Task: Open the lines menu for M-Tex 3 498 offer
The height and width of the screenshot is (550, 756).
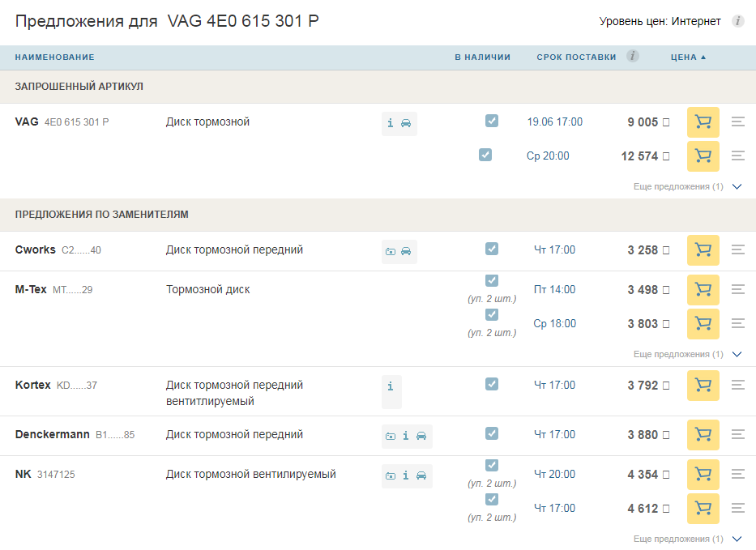Action: pyautogui.click(x=738, y=288)
